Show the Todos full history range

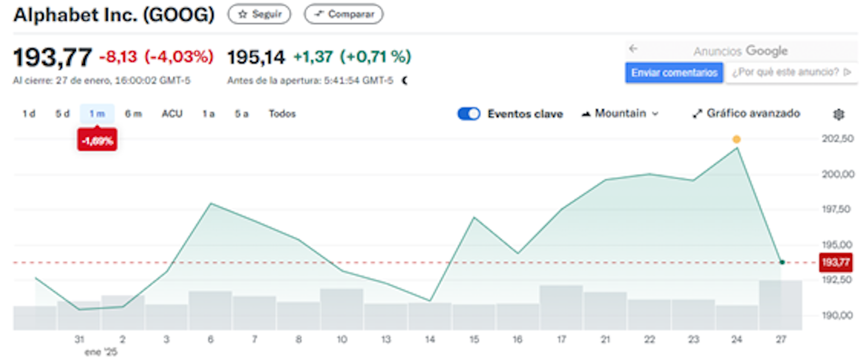pyautogui.click(x=282, y=114)
